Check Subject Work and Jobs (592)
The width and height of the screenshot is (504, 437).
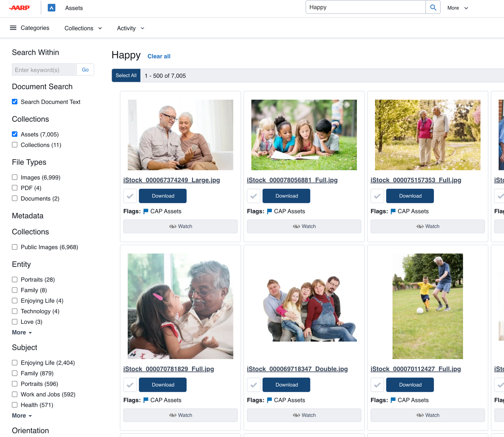15,395
